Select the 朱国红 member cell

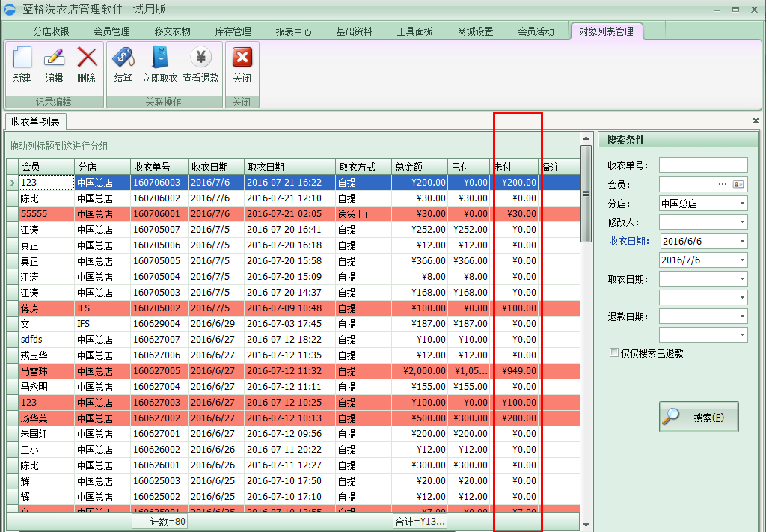pyautogui.click(x=46, y=434)
